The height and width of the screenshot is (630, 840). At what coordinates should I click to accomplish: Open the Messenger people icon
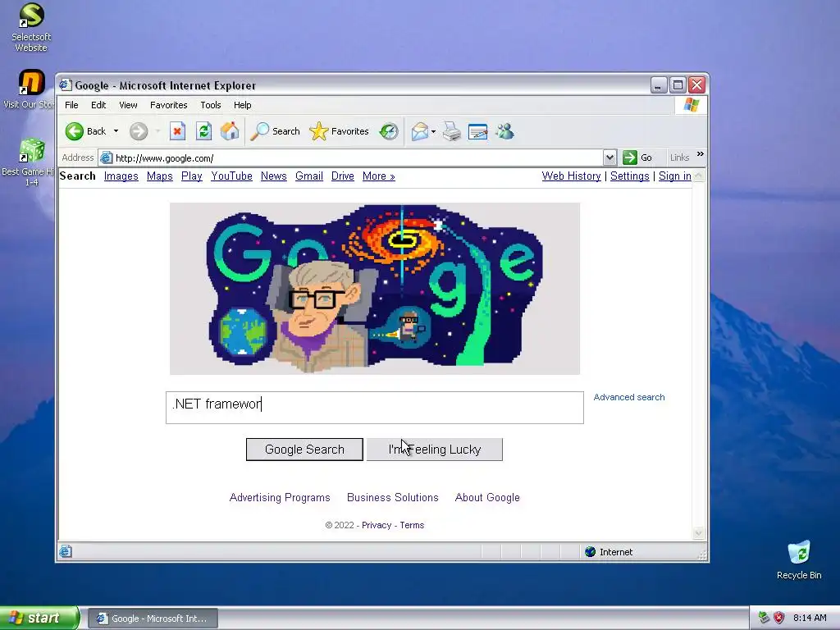point(504,131)
